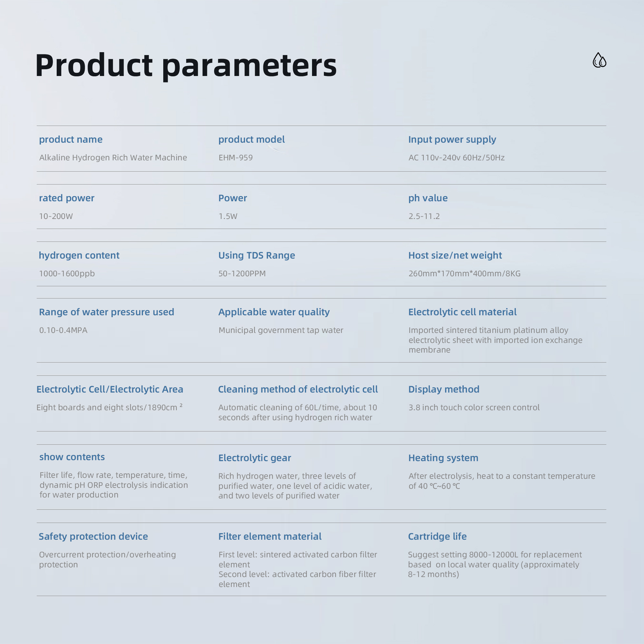The height and width of the screenshot is (644, 644).
Task: Select Cleaning method of electrolytic cell heading
Action: (x=298, y=389)
